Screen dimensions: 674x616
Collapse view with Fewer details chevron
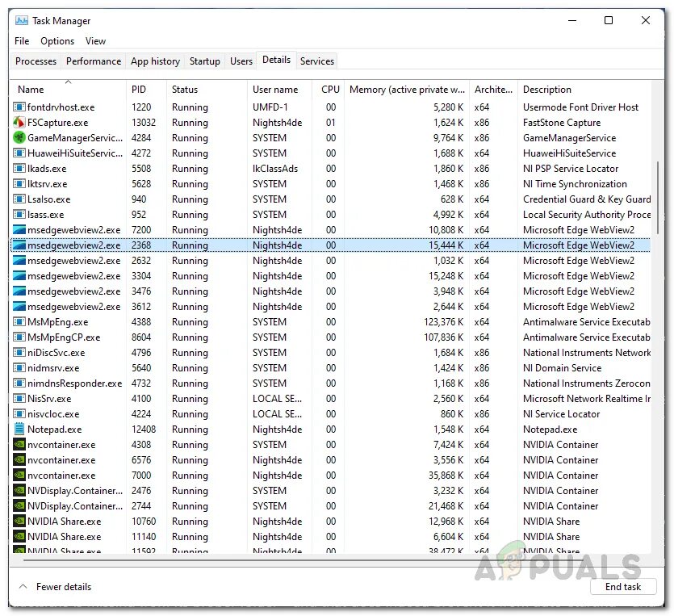pos(23,586)
